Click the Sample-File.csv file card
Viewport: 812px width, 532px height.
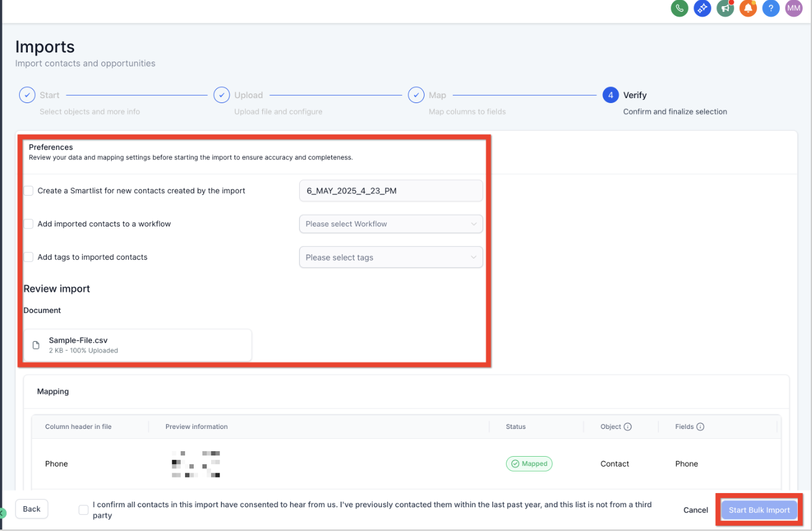tap(138, 345)
